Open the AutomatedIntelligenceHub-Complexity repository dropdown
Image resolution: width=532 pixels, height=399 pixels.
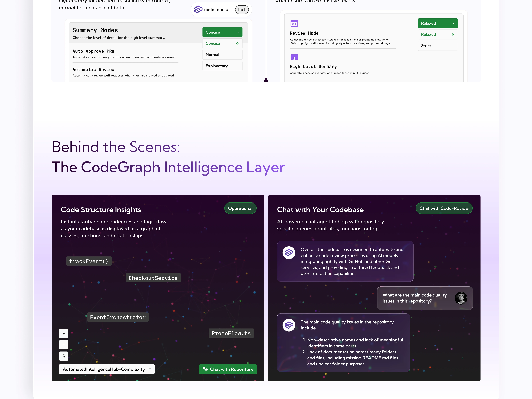click(107, 369)
